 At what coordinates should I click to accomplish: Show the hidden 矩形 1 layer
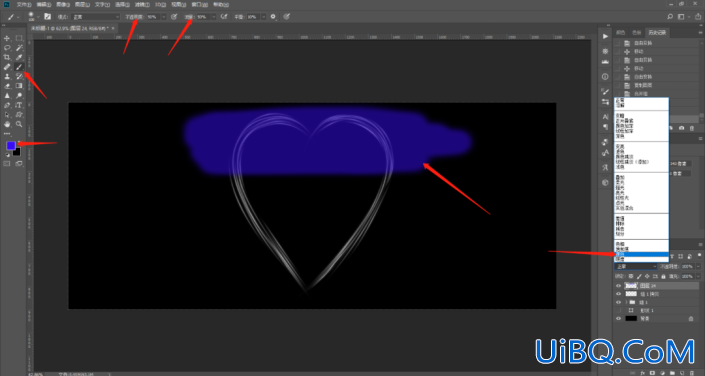(618, 310)
